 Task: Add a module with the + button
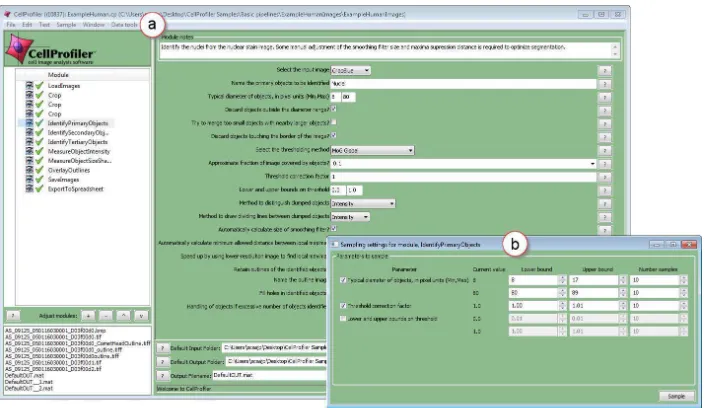(x=88, y=316)
